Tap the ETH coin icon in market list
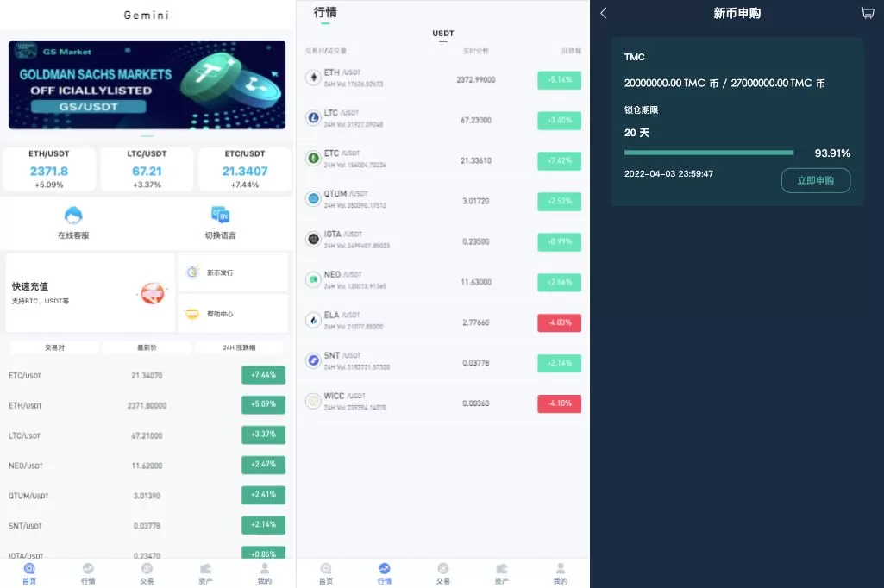 [x=313, y=78]
